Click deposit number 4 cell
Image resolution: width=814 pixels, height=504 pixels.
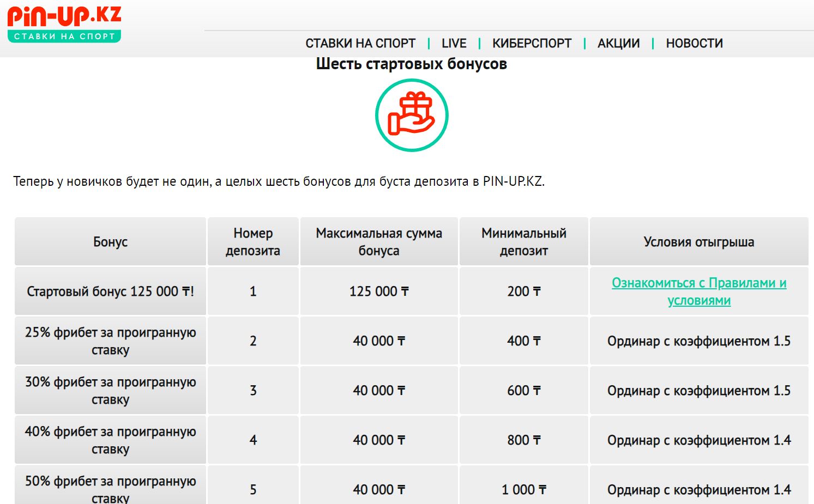point(253,440)
